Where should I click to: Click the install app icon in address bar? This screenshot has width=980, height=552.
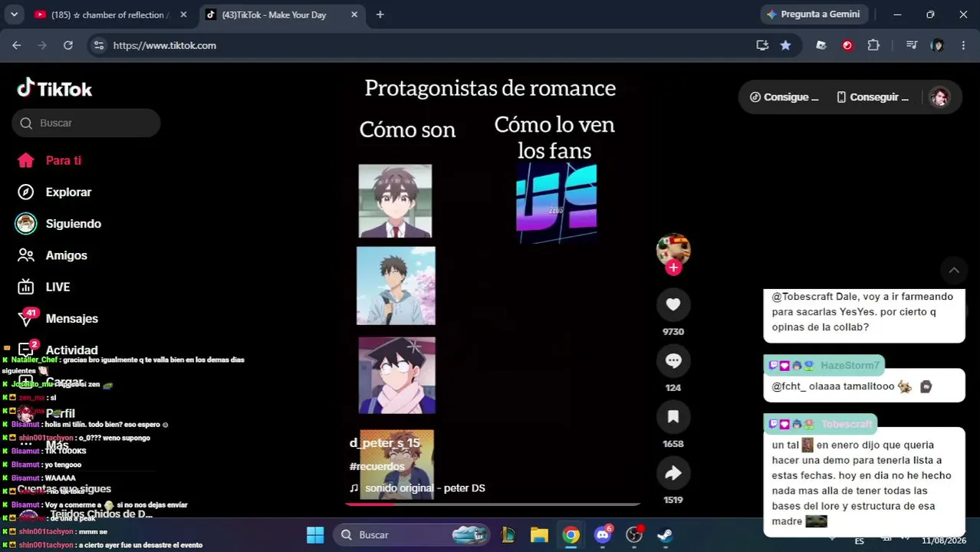click(762, 45)
